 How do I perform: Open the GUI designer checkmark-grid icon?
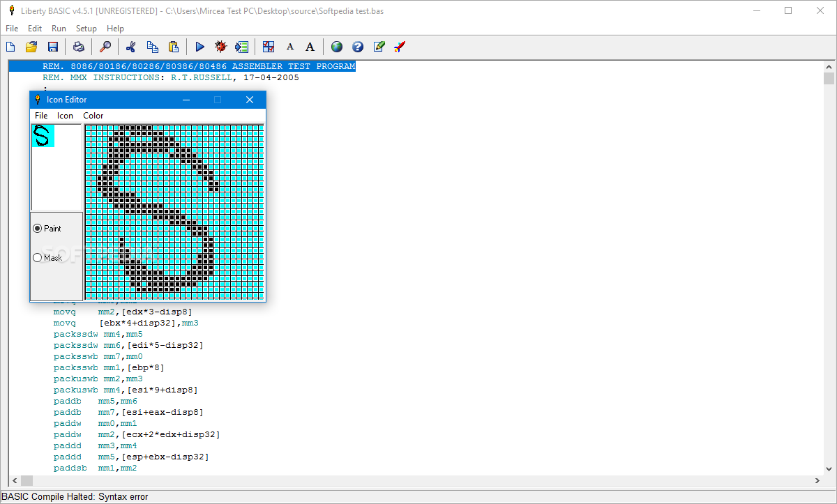(269, 47)
